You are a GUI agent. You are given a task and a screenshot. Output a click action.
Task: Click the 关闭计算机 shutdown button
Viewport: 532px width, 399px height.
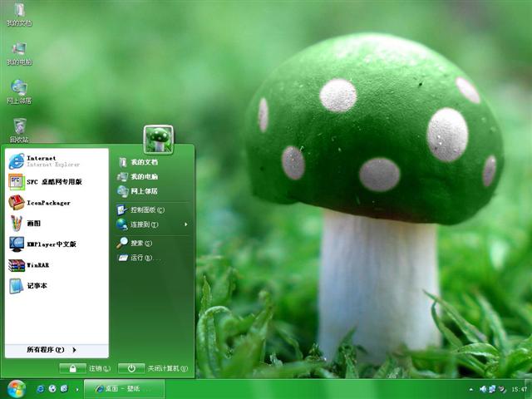154,368
